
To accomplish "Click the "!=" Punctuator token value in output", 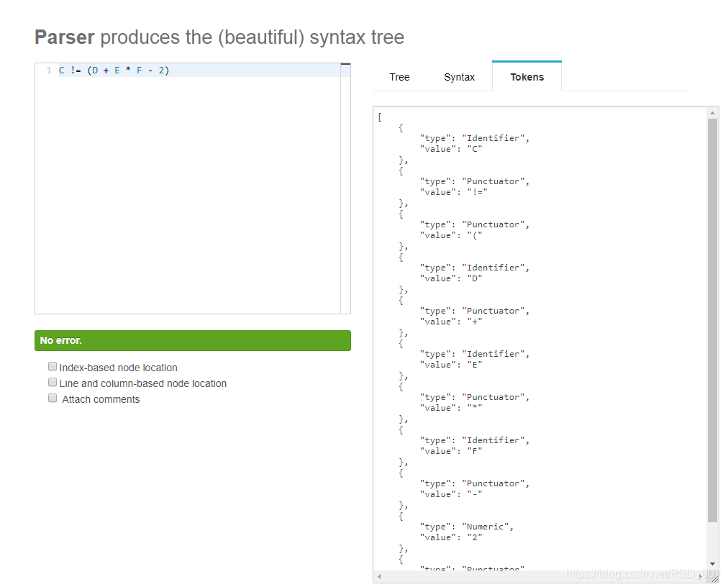I will click(477, 192).
